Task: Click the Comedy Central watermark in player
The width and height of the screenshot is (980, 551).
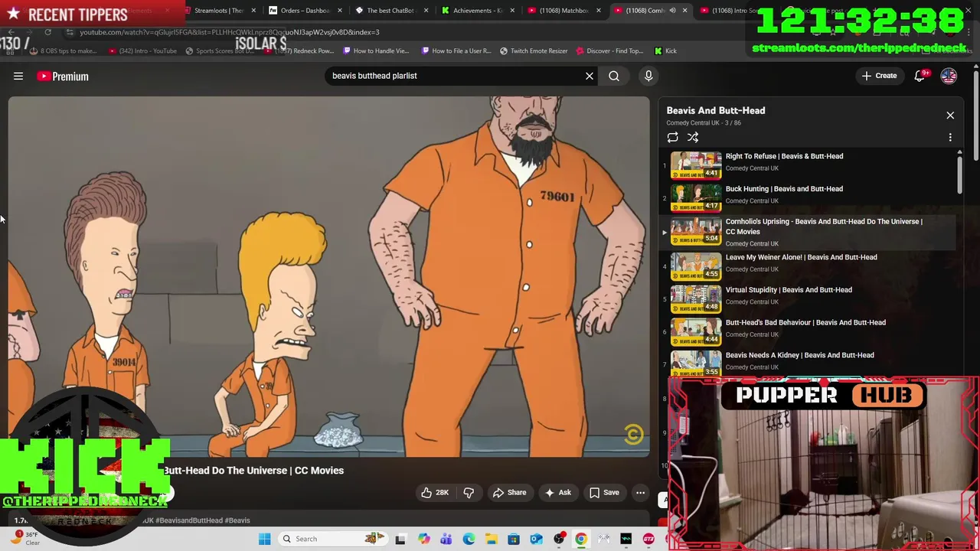Action: [634, 435]
